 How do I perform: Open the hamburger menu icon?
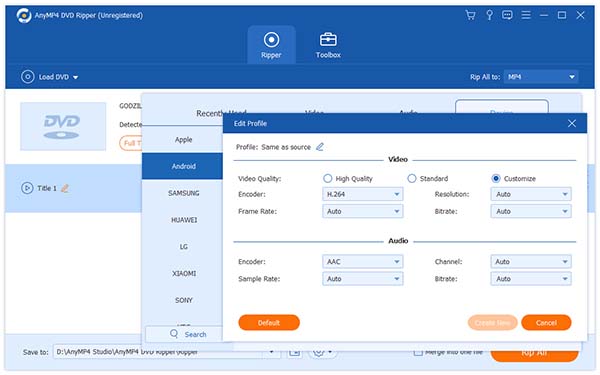click(526, 15)
